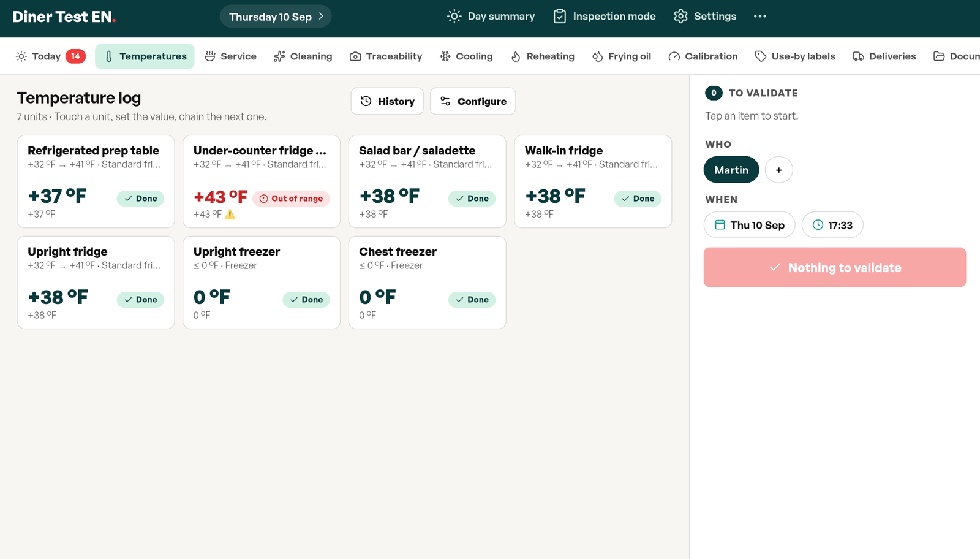Viewport: 980px width, 559px height.
Task: Open the three-dot more options menu
Action: [x=760, y=17]
